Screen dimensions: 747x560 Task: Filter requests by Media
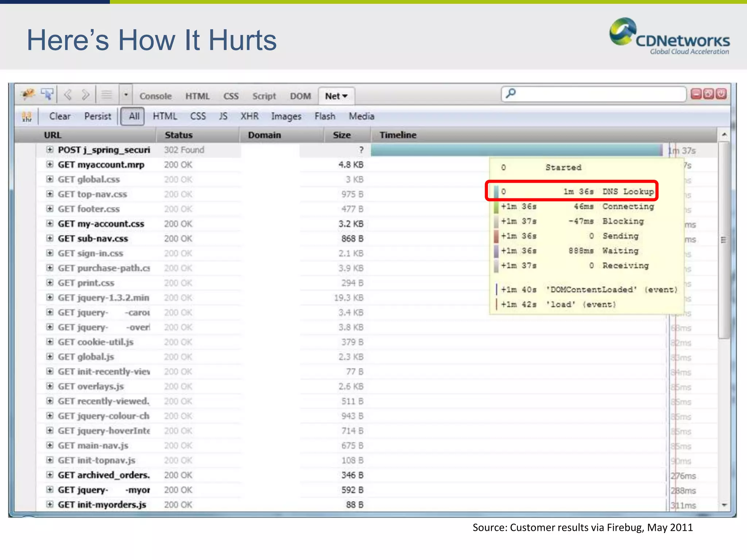click(361, 116)
